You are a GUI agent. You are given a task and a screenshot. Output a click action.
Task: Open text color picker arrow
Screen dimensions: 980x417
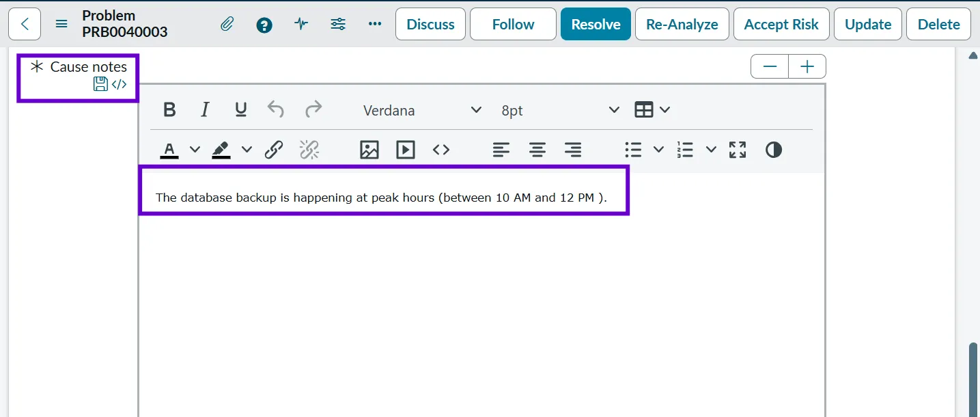195,150
